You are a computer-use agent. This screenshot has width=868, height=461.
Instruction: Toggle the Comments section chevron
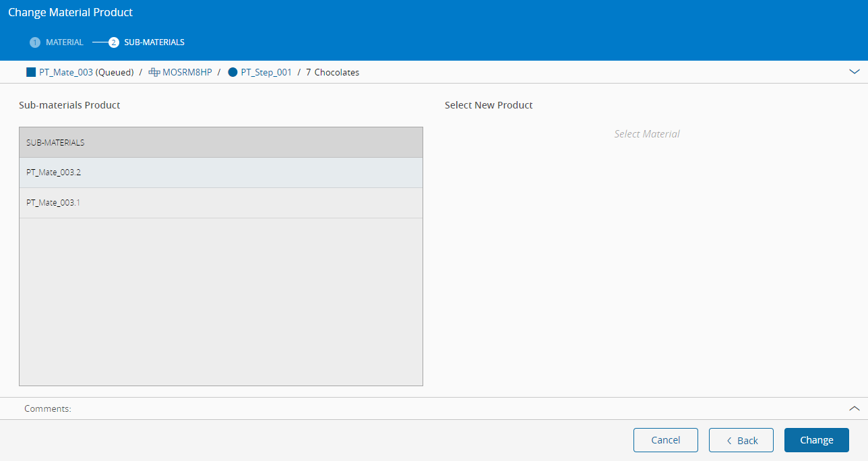tap(854, 408)
